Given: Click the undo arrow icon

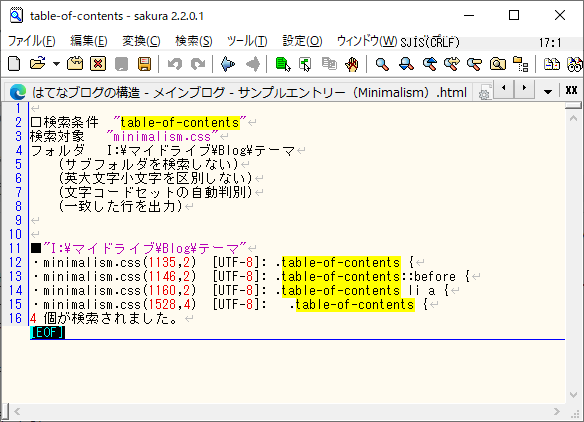Looking at the screenshot, I should tap(175, 64).
